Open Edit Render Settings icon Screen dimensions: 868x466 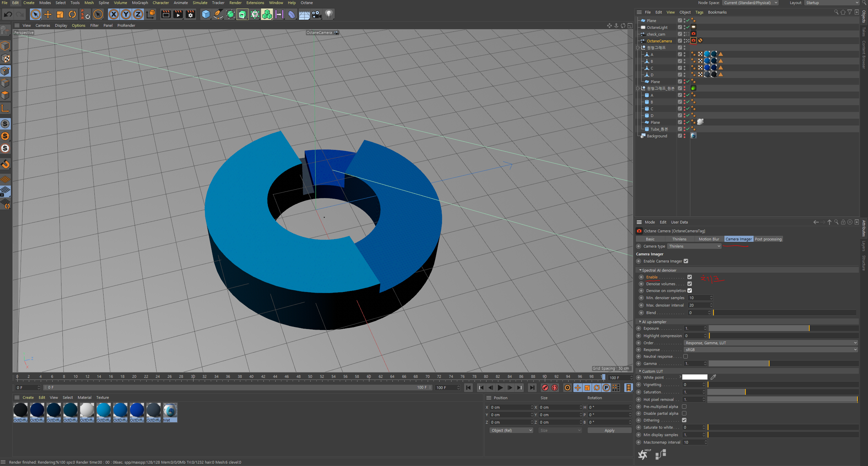click(191, 14)
